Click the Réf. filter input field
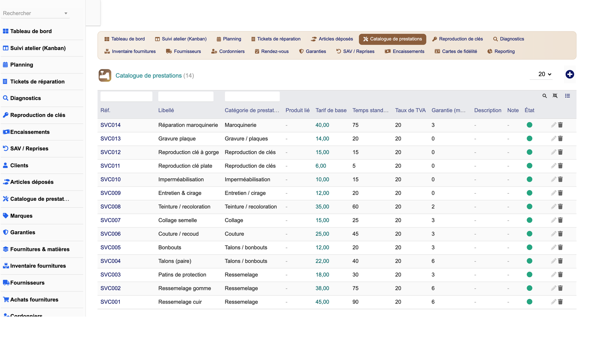This screenshot has height=364, width=589. [126, 96]
